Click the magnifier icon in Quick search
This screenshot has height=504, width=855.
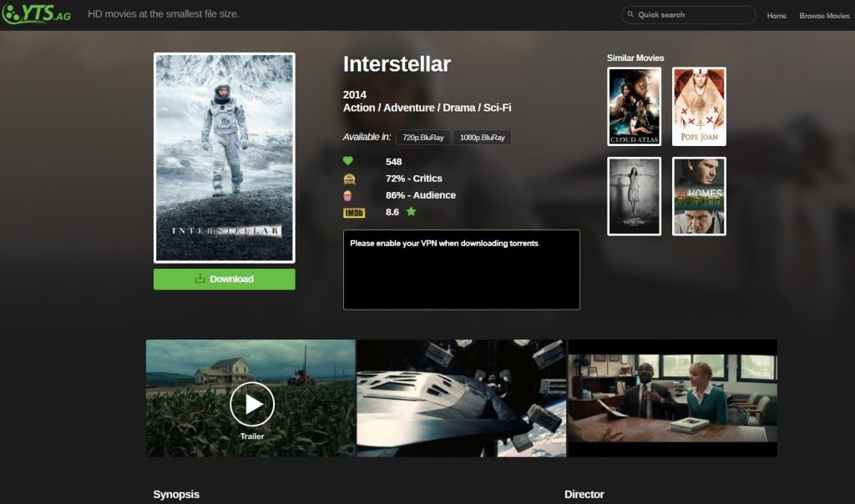[x=630, y=15]
